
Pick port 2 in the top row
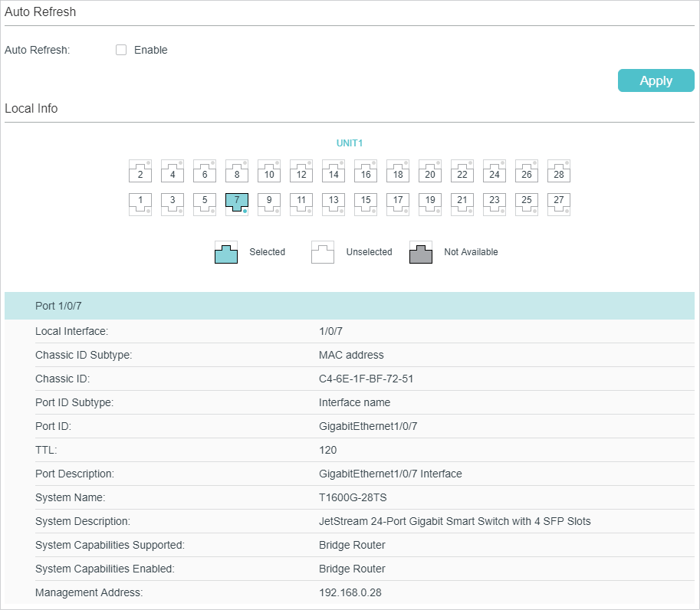click(140, 172)
